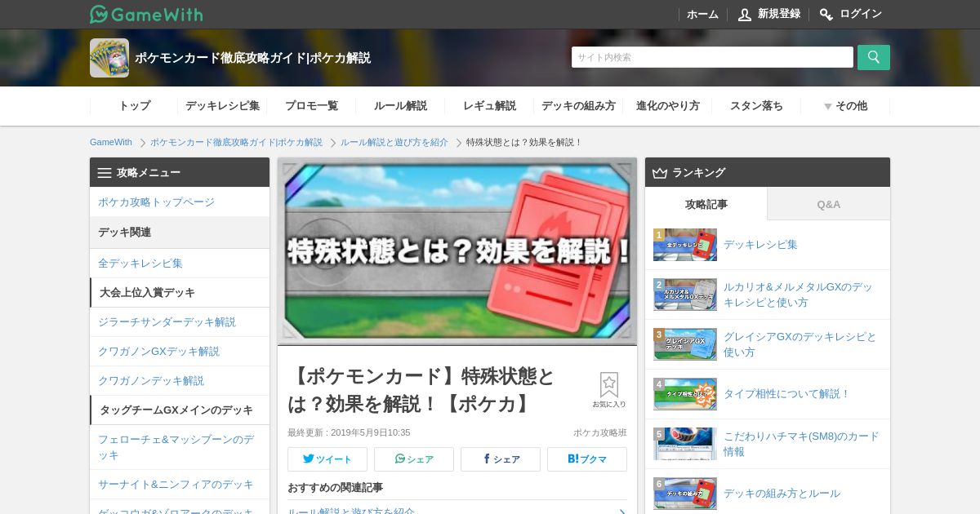This screenshot has height=514, width=980.
Task: Click the Facebook シェア button
Action: pos(501,459)
